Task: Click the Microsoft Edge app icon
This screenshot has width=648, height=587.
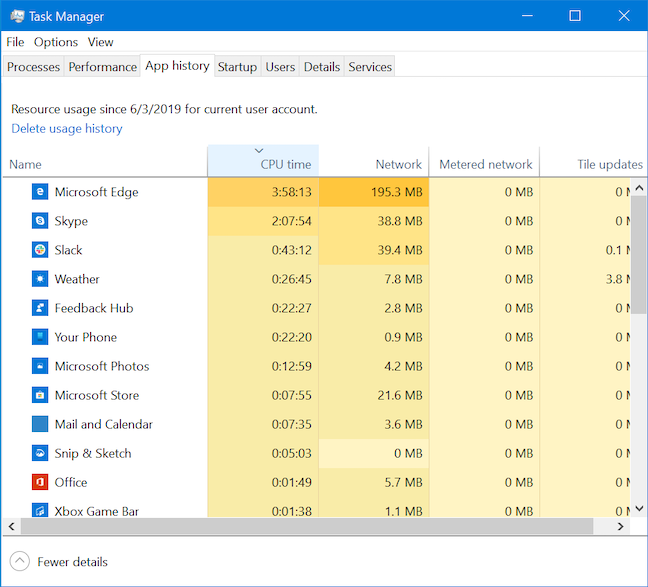Action: [40, 192]
